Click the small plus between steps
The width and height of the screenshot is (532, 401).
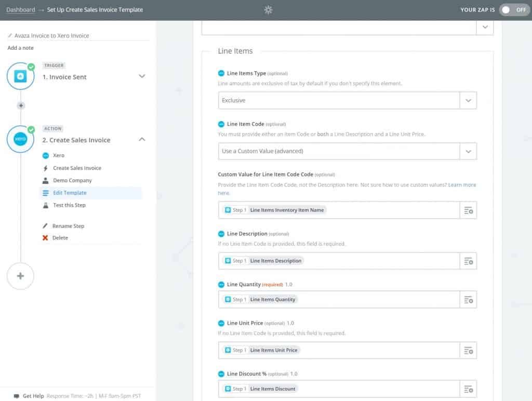coord(21,105)
